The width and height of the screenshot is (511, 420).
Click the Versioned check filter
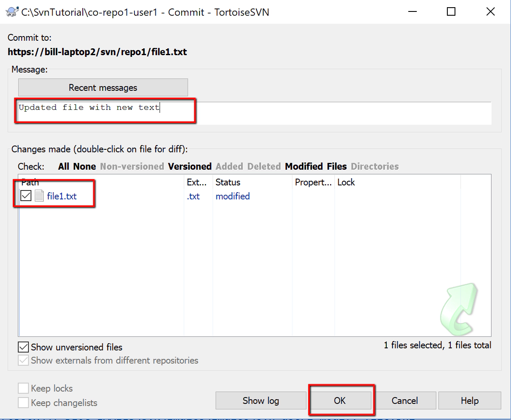click(x=190, y=166)
